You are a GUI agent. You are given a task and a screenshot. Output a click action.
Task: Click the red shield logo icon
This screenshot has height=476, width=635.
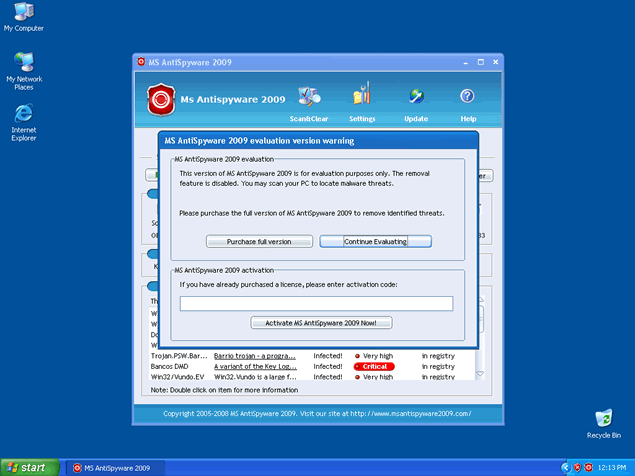(x=162, y=100)
